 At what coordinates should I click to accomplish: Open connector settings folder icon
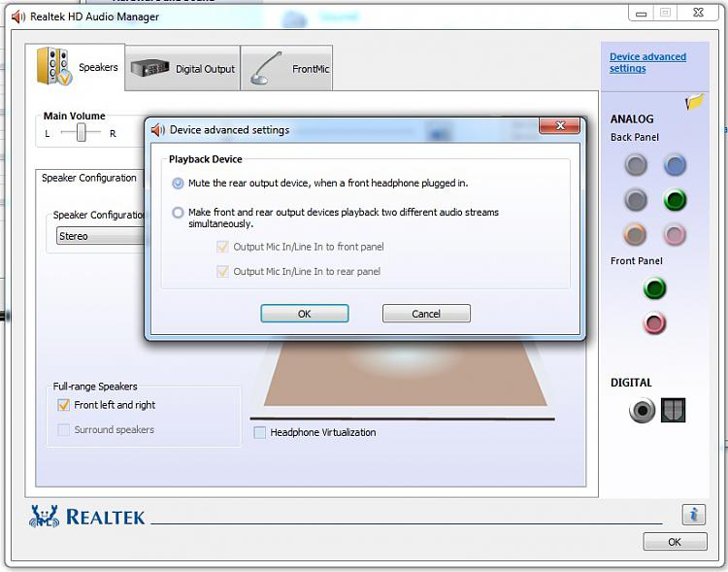[x=695, y=101]
